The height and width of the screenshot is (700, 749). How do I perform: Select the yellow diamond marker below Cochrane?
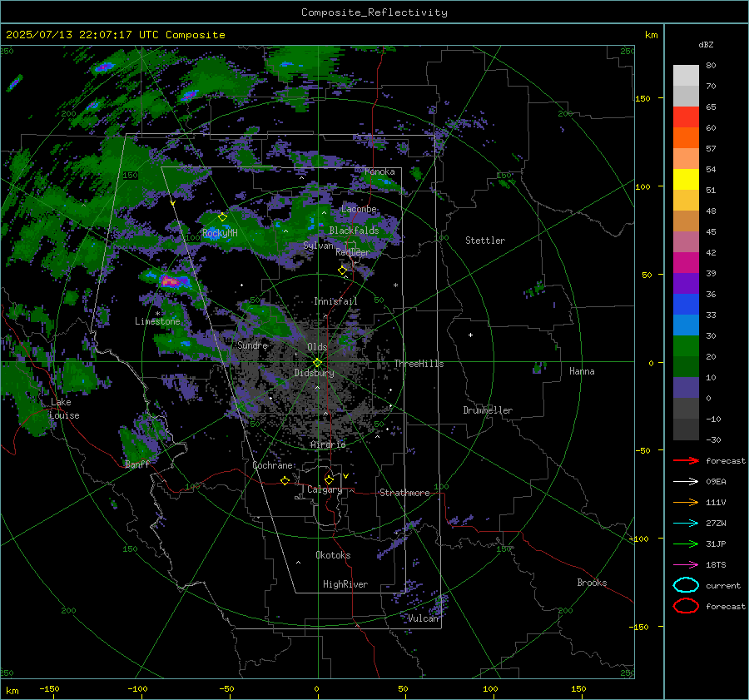(x=285, y=480)
